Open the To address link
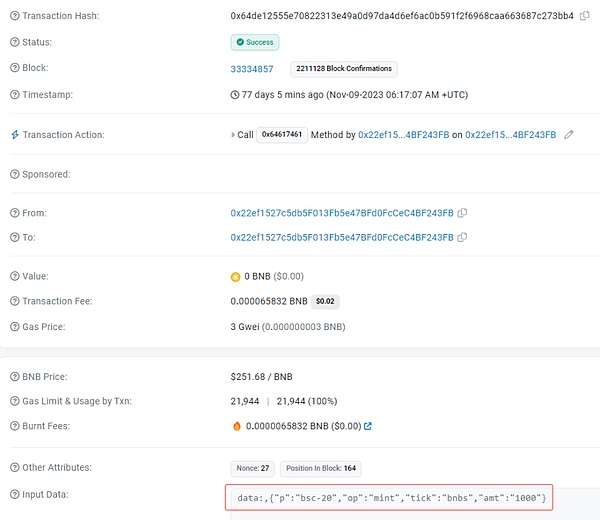Screen dimensions: 600x520 (x=341, y=237)
